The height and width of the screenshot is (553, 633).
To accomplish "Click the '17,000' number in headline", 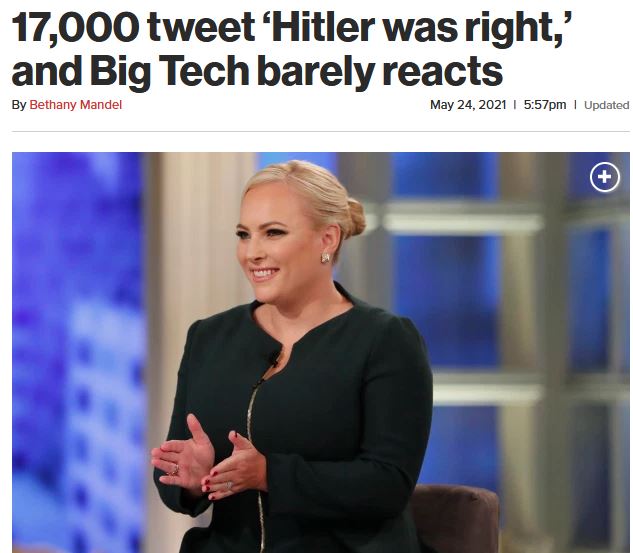I will click(75, 28).
